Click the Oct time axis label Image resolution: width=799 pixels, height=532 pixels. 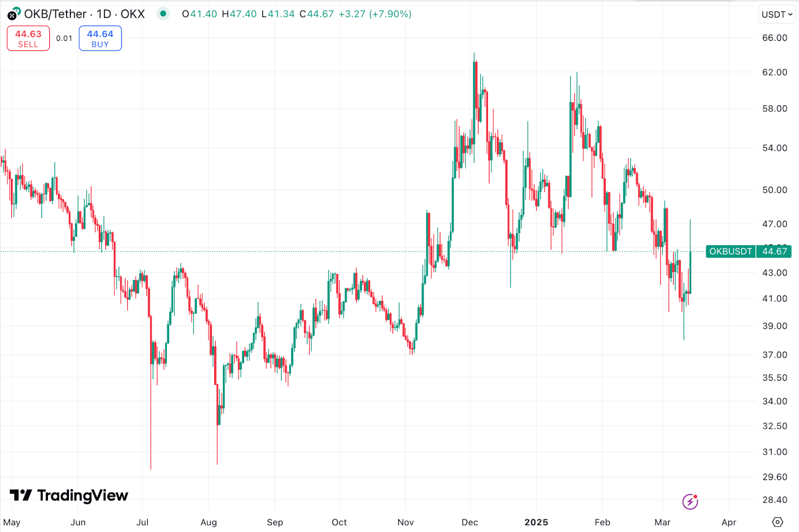339,523
